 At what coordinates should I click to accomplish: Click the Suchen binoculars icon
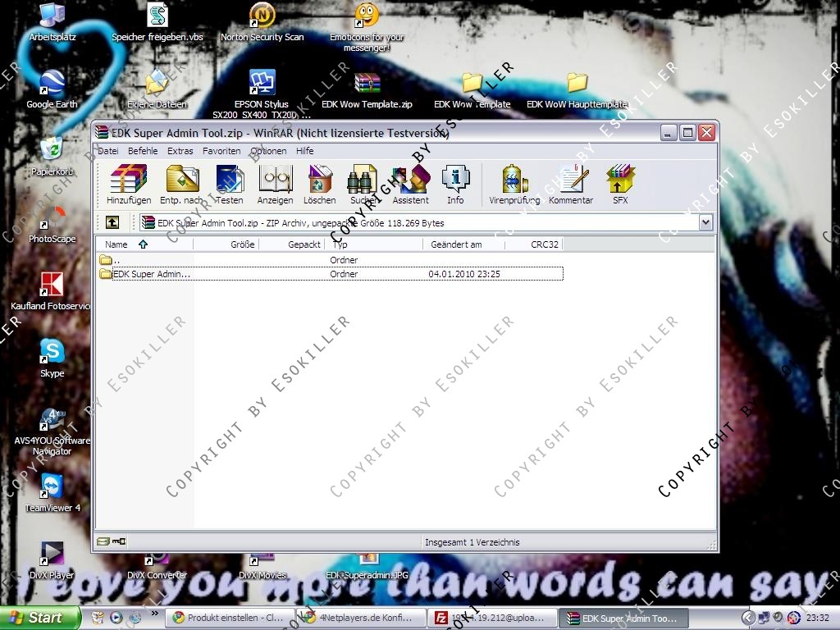click(363, 184)
